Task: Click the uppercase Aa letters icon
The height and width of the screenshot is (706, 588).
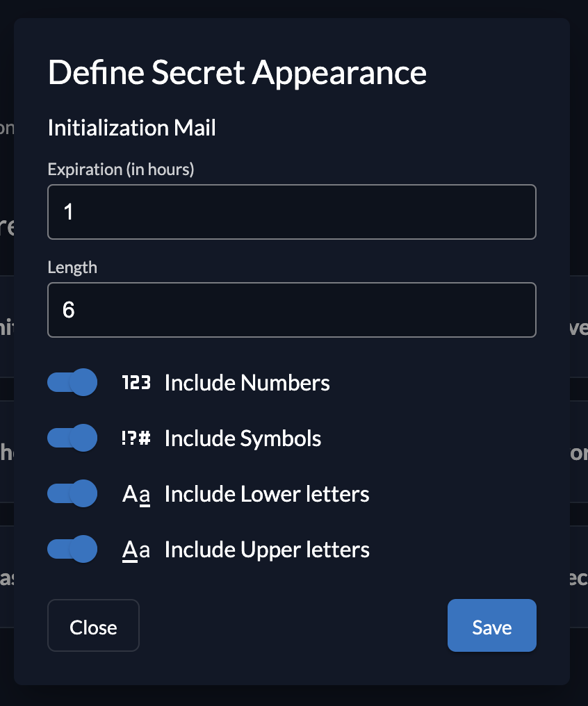Action: click(x=136, y=550)
